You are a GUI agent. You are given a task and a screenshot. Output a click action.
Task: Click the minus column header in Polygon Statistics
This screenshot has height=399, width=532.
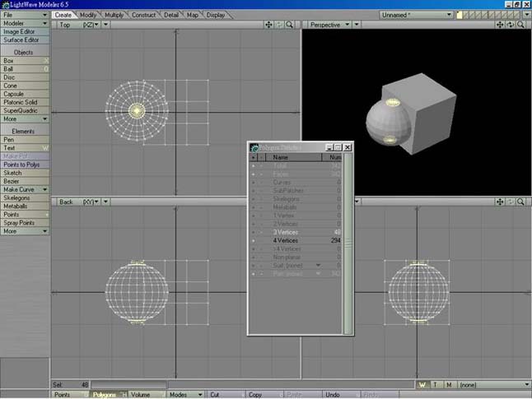[x=261, y=157]
